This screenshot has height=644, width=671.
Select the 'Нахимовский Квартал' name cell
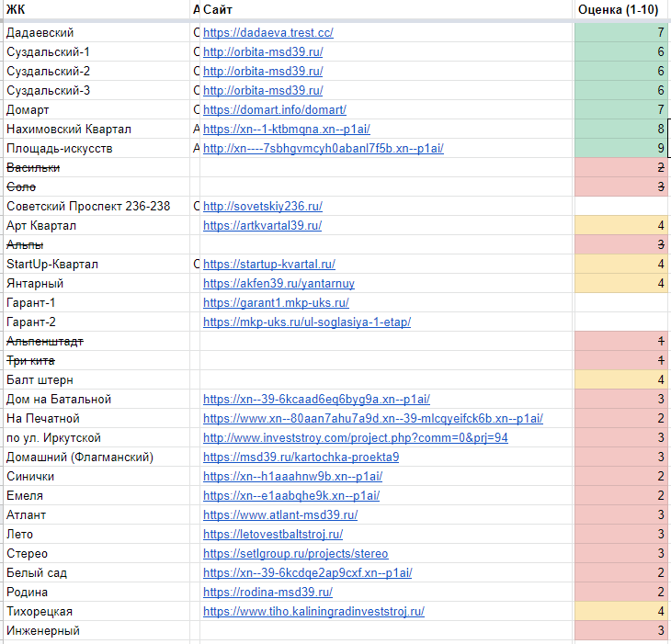69,129
